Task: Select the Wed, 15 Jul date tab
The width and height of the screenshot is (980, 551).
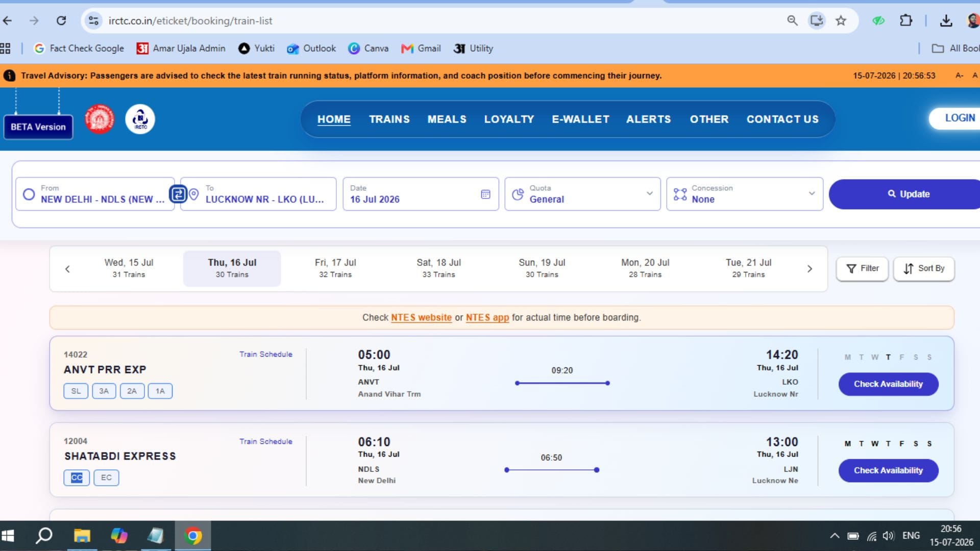Action: point(129,268)
